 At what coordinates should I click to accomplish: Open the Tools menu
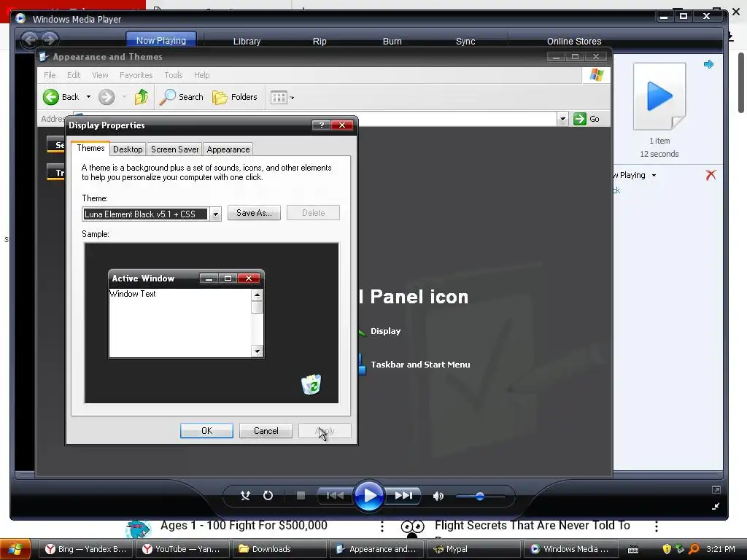coord(174,75)
